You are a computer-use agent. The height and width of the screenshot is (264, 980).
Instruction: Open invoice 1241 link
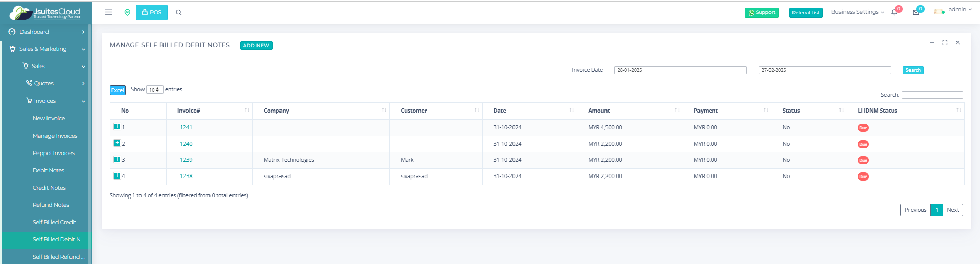click(x=186, y=127)
